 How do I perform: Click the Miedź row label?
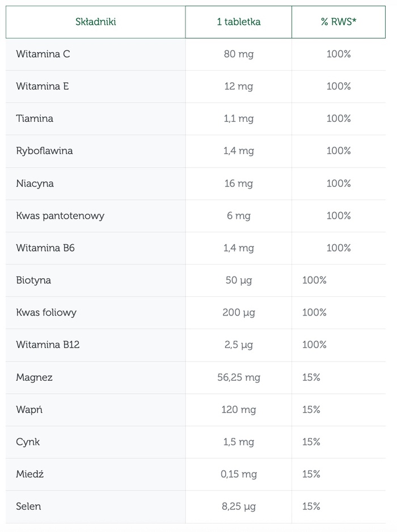(29, 474)
